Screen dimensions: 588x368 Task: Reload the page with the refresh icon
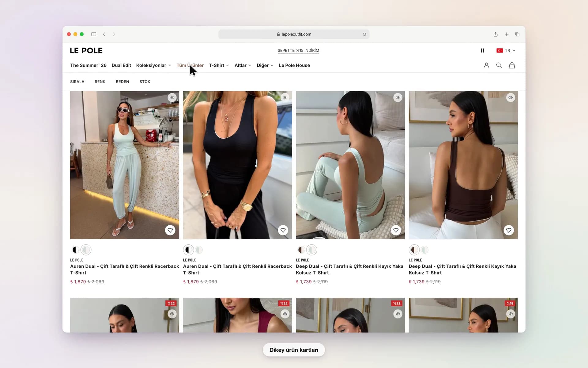tap(364, 34)
